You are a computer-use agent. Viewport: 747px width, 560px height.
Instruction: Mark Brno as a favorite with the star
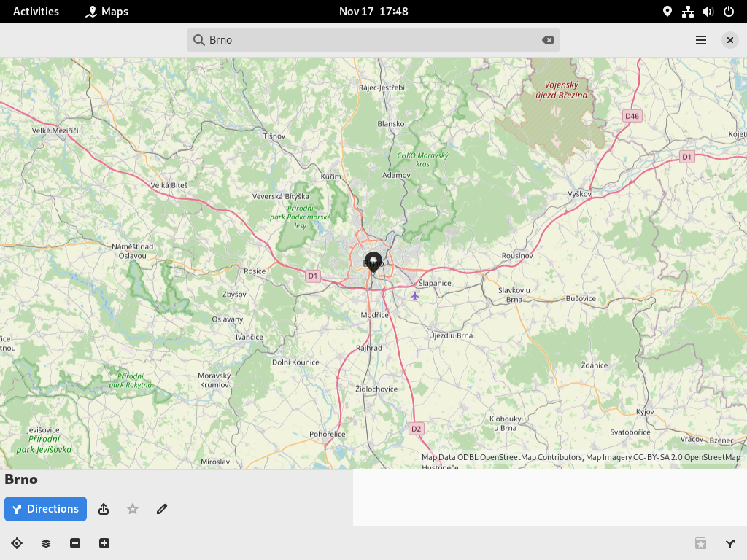133,509
